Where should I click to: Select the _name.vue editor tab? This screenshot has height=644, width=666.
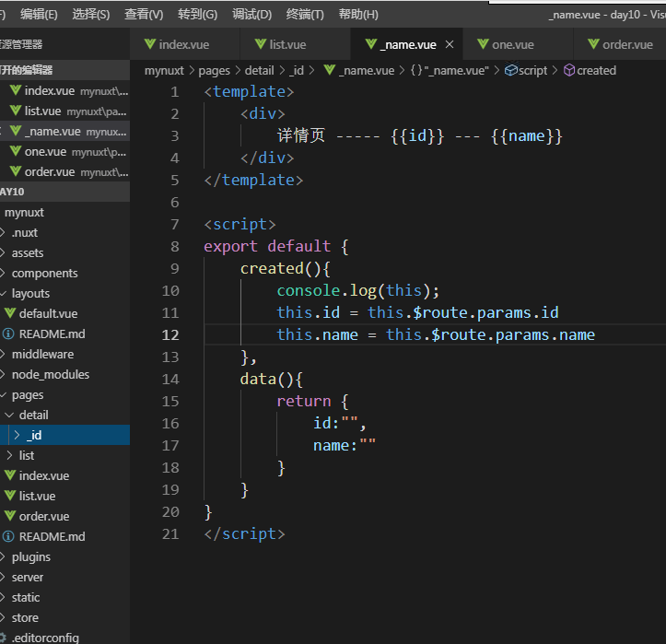tap(405, 44)
